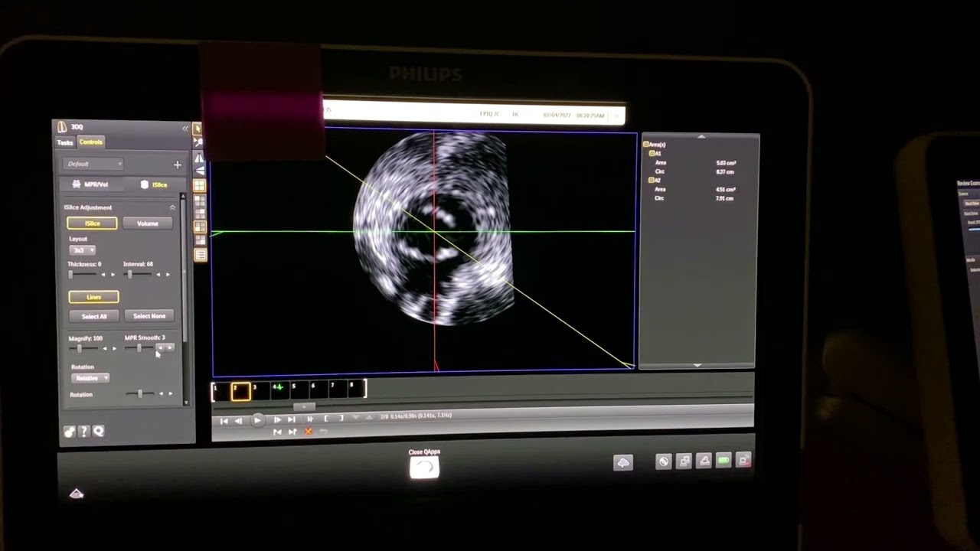Screen dimensions: 980x551
Task: Increase MPR Smooth with right arrow
Action: point(170,347)
